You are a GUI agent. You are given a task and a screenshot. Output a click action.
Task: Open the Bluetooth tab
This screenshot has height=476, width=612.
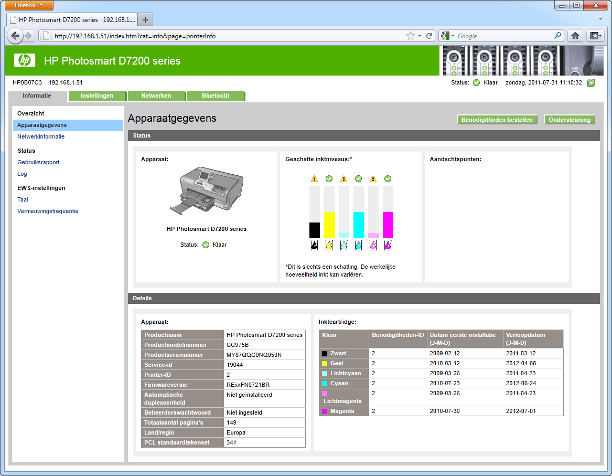(215, 96)
